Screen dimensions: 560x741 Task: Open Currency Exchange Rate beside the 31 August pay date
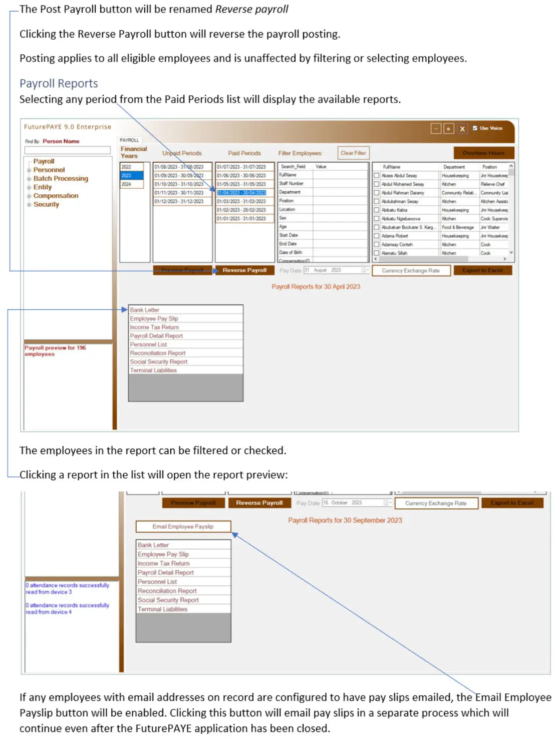point(411,271)
